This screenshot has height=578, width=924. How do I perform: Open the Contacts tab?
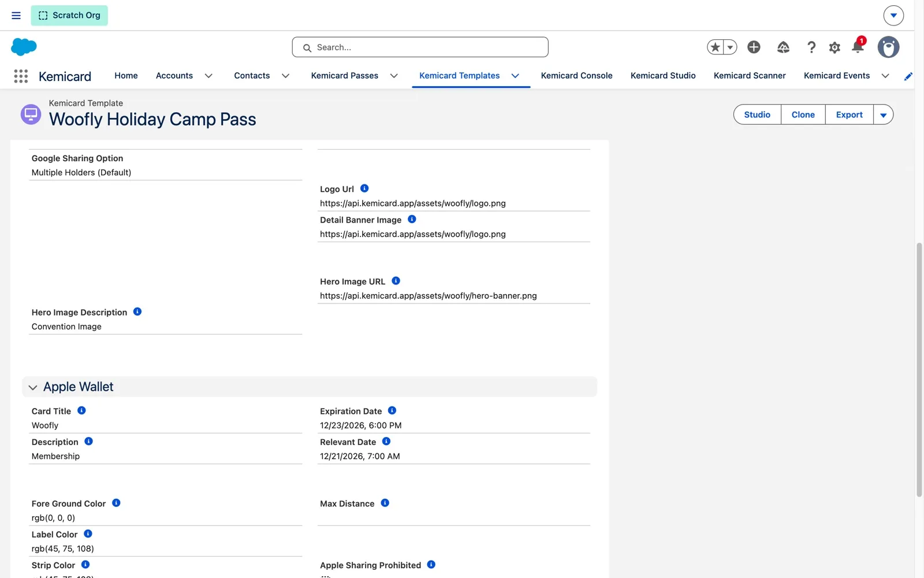pos(252,76)
